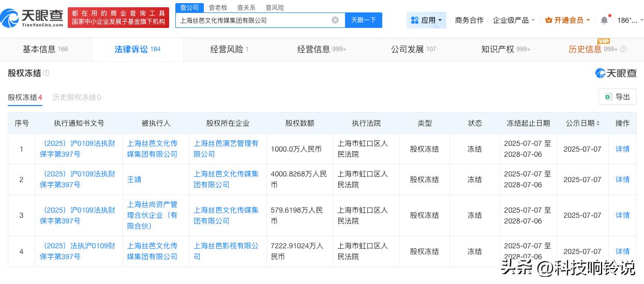Click the 执行法院 column header

(x=366, y=123)
